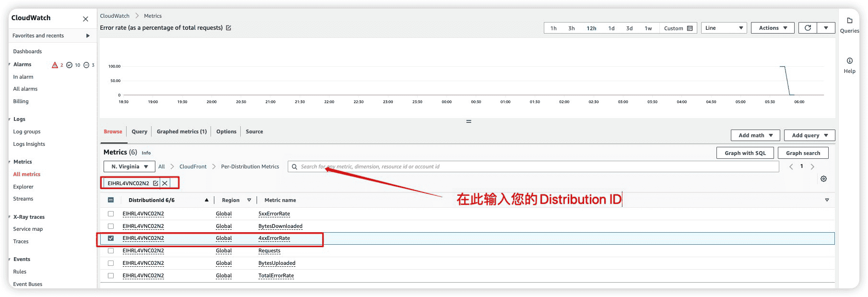Remove the EIHRL4VNC02N2 search filter
Screen dimensions: 868x297
click(165, 183)
